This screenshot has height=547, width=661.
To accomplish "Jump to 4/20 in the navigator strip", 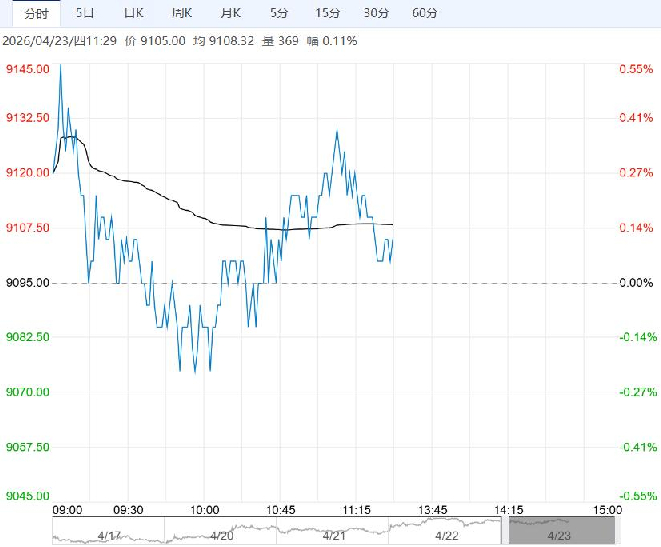I will pos(222,534).
